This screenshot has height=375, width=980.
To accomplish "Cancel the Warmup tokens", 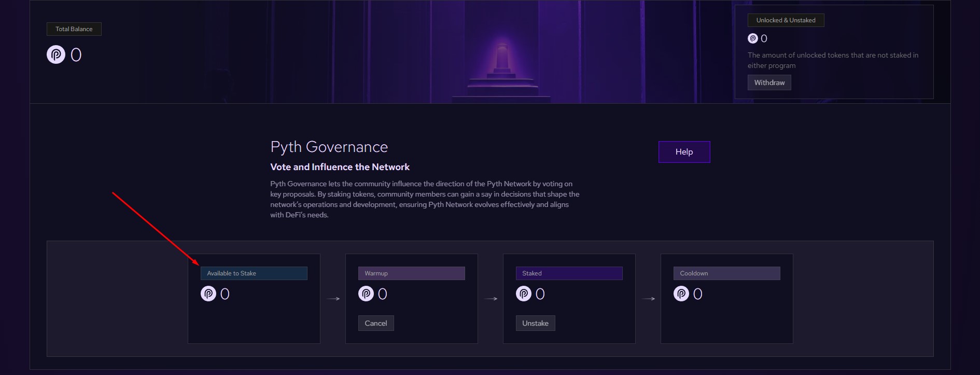I will point(375,323).
